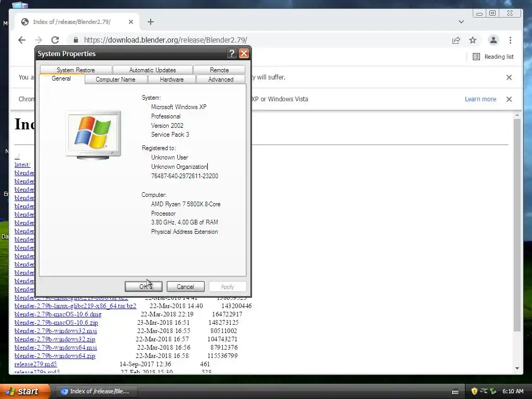Click the 'AMD Ryzen 7 5800X 8-Core' text

[185, 204]
